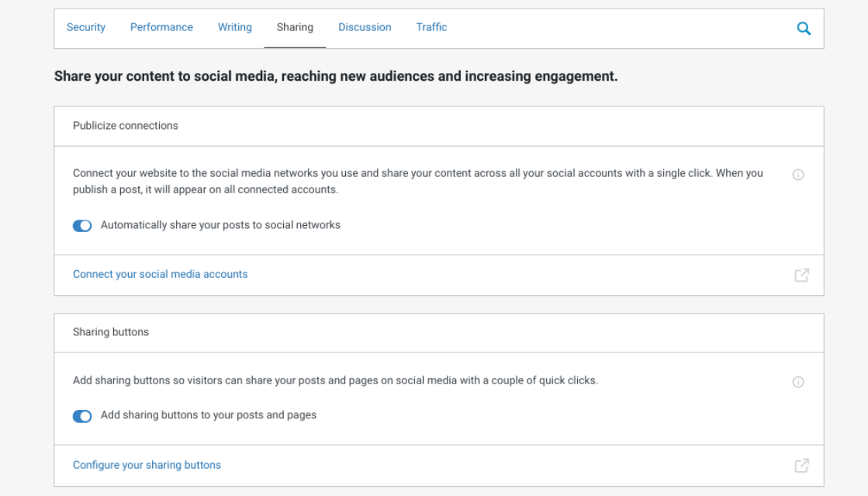Select the Sharing tab
The height and width of the screenshot is (496, 868).
[x=295, y=27]
